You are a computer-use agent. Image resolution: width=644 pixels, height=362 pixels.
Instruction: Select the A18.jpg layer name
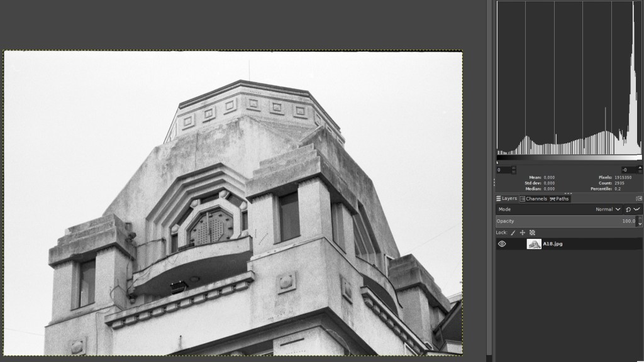tap(554, 244)
